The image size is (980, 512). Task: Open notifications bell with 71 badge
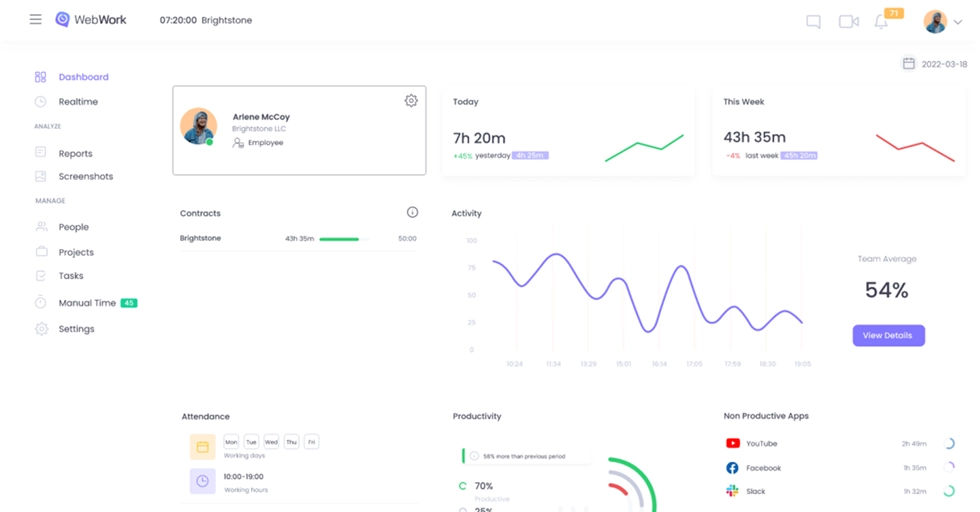coord(881,22)
